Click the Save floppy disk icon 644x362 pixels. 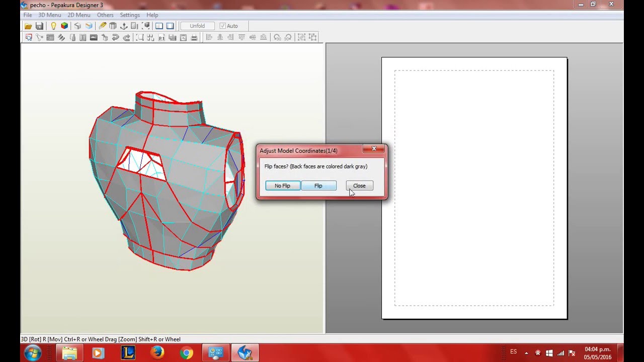pos(39,26)
